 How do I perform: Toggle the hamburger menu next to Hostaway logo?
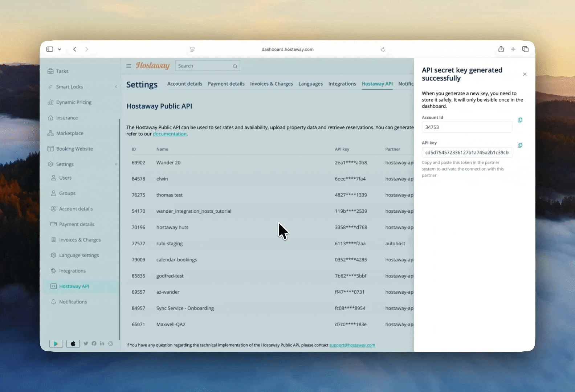(x=129, y=66)
